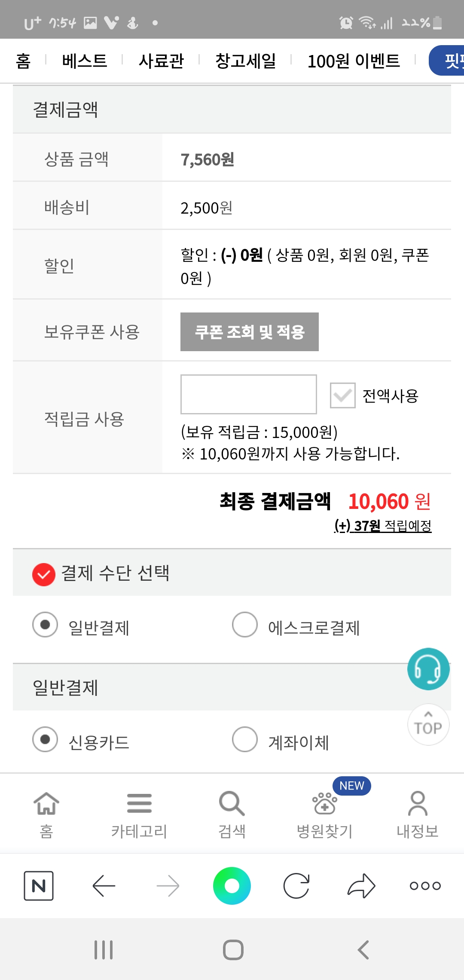Switch to 100원 이벤트 tab
This screenshot has width=464, height=980.
point(354,61)
